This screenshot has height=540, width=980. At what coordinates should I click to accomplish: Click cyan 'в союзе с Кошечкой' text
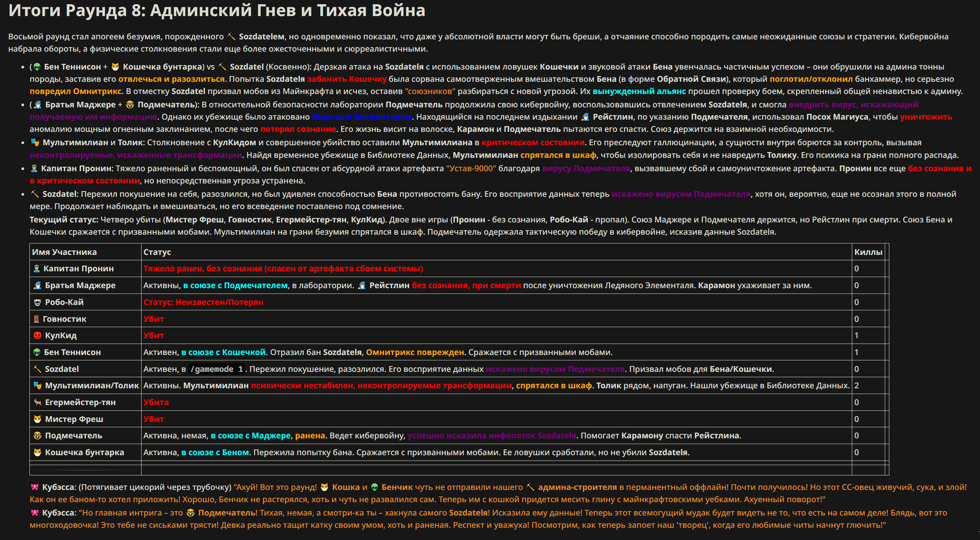click(x=223, y=352)
